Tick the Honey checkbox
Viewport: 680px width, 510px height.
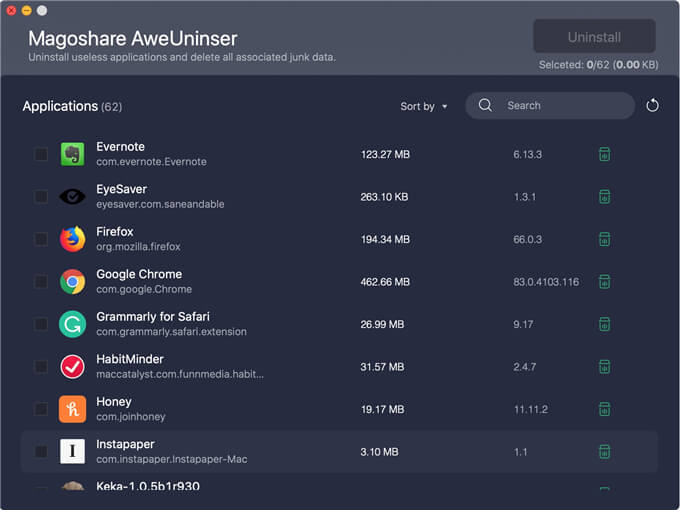[41, 409]
